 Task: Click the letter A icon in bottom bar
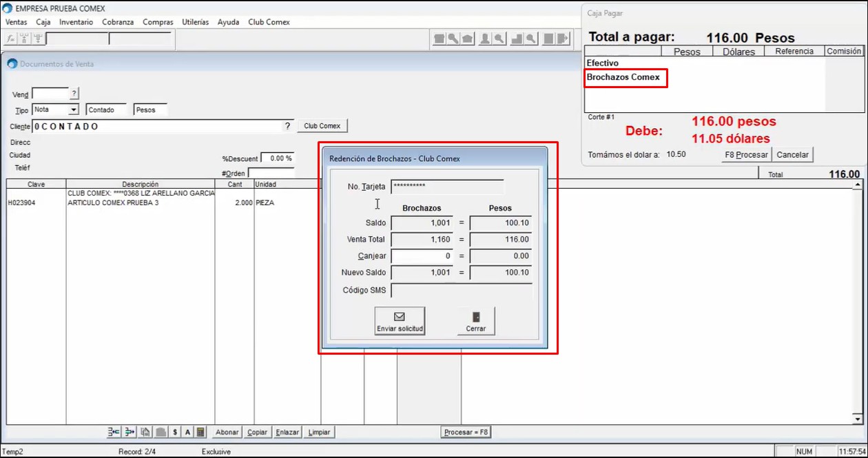point(187,432)
